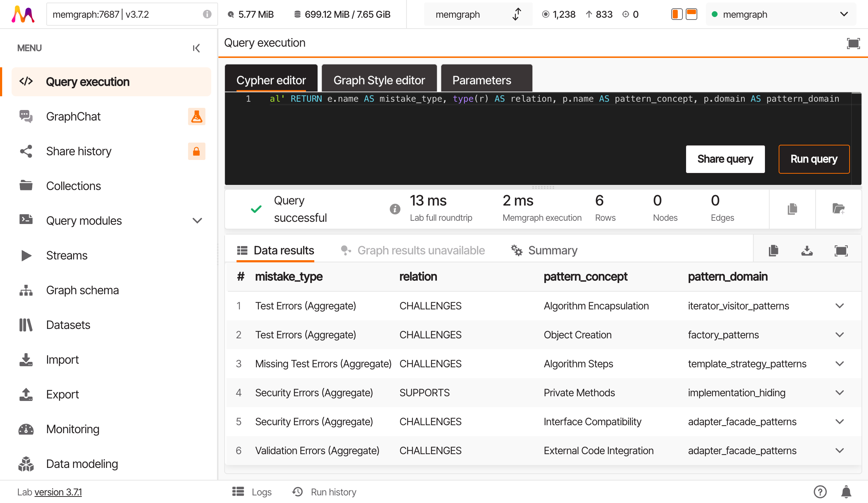
Task: Download the data results
Action: click(807, 250)
